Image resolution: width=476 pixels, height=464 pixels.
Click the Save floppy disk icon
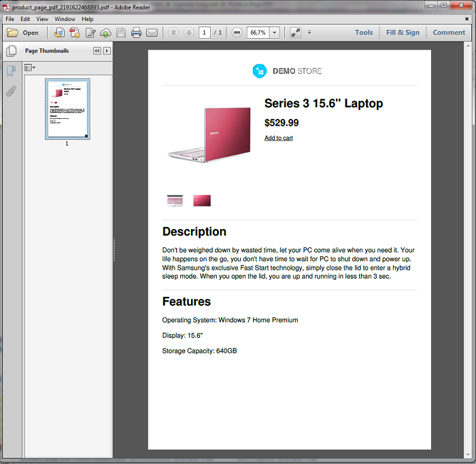pyautogui.click(x=121, y=33)
